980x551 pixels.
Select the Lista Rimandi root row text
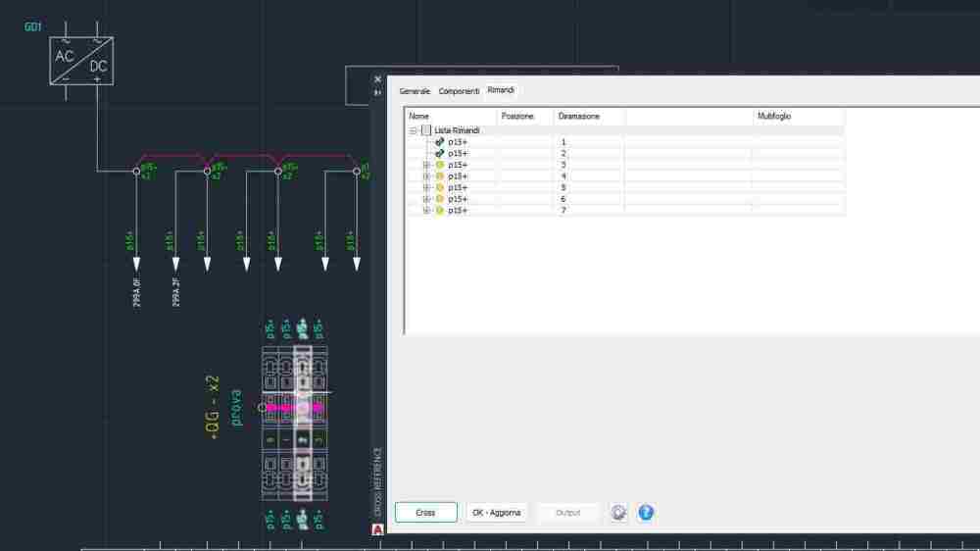pos(457,130)
